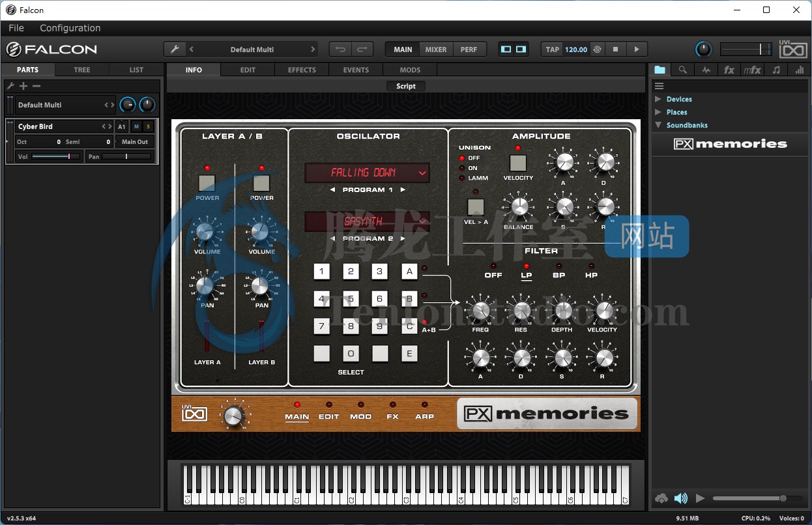Image resolution: width=812 pixels, height=525 pixels.
Task: Switch to MIXER view
Action: pos(436,50)
